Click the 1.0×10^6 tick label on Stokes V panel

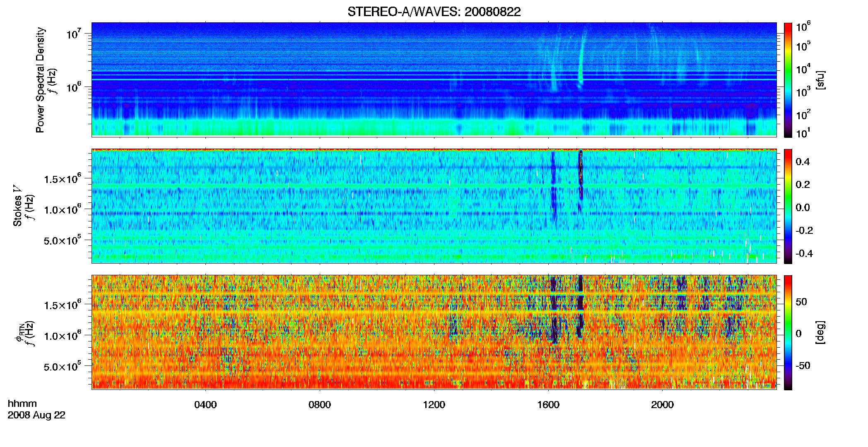(x=63, y=209)
